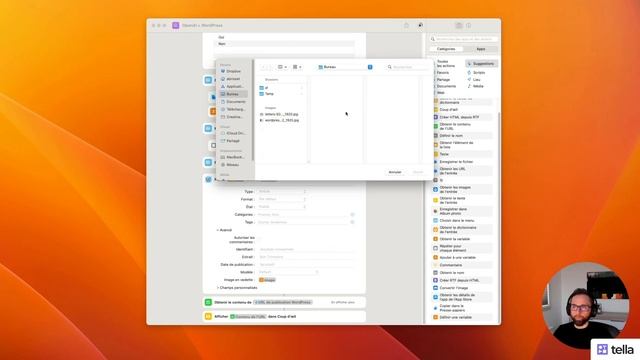Switch to Catégories tab

click(446, 49)
